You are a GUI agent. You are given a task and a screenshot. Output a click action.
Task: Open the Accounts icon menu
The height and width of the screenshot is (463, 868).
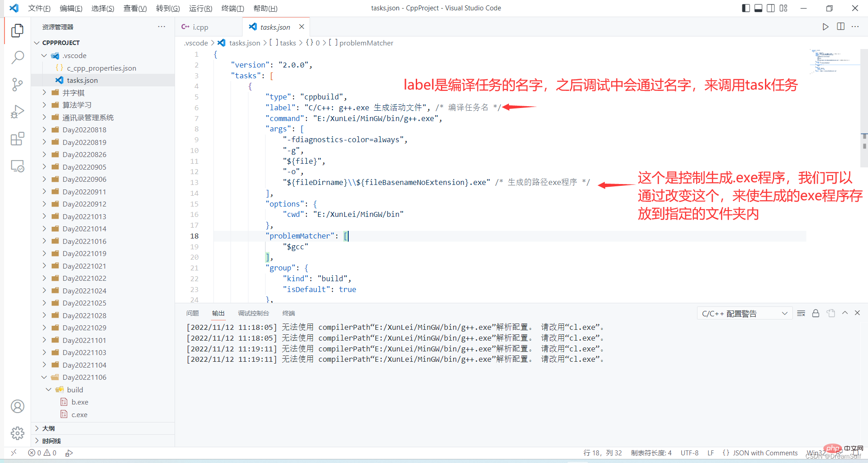coord(17,406)
